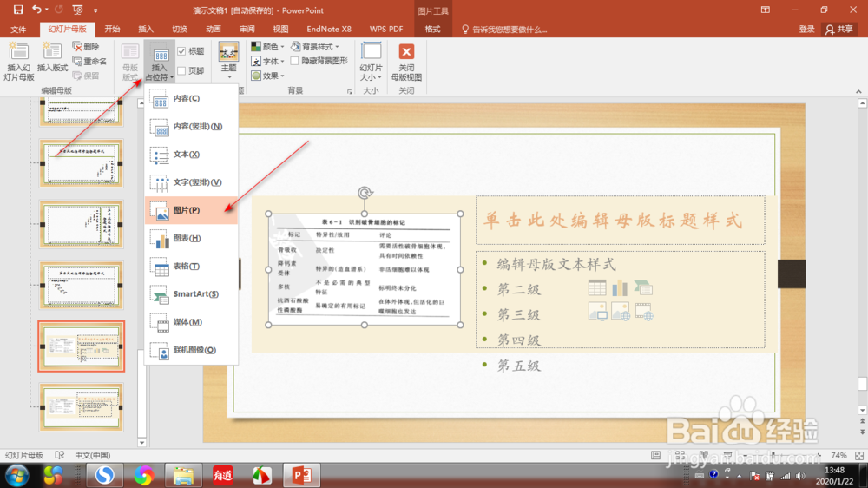Open the Colors (颜色) dropdown
The width and height of the screenshot is (868, 488).
[267, 47]
